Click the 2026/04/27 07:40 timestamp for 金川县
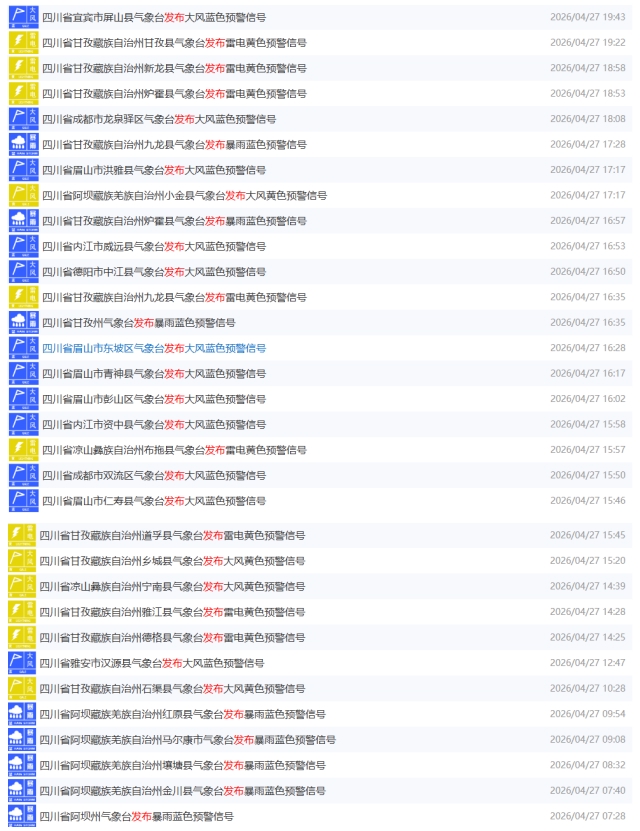This screenshot has height=831, width=640. click(x=587, y=790)
